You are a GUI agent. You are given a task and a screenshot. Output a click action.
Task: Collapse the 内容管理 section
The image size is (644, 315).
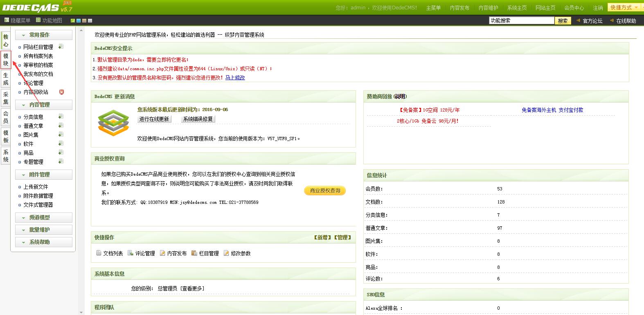pyautogui.click(x=44, y=105)
